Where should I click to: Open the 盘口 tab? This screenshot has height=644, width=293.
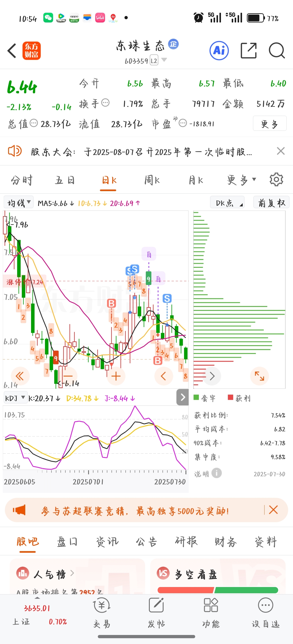67,542
